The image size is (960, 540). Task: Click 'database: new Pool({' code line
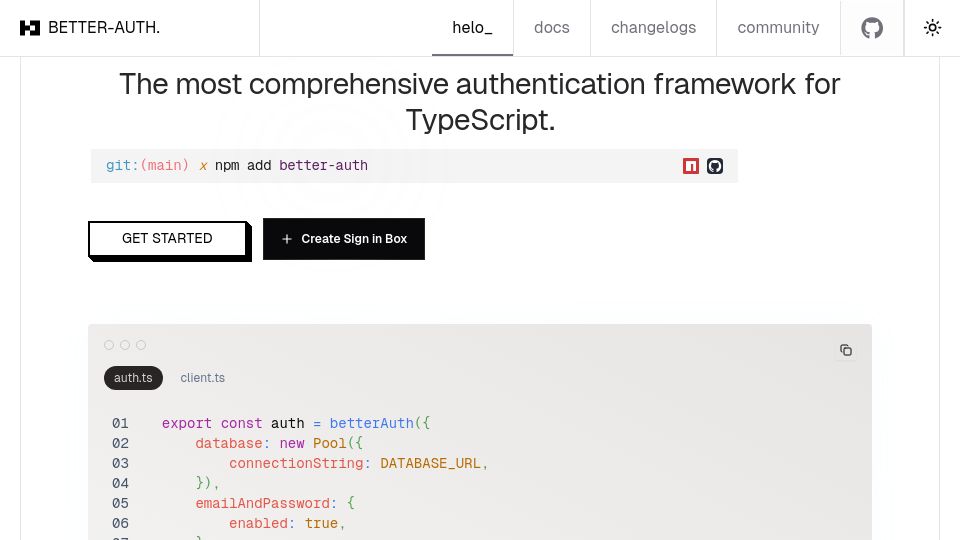pyautogui.click(x=279, y=443)
